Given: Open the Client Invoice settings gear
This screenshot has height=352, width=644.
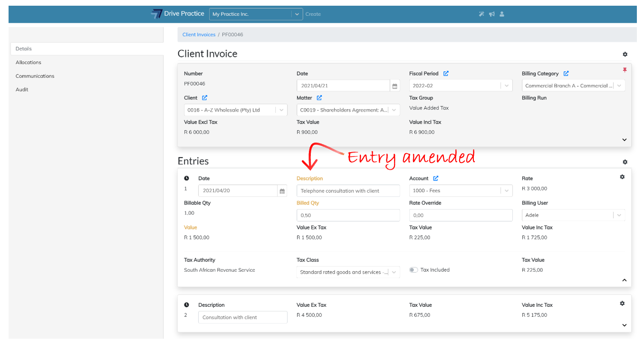Looking at the screenshot, I should (625, 55).
